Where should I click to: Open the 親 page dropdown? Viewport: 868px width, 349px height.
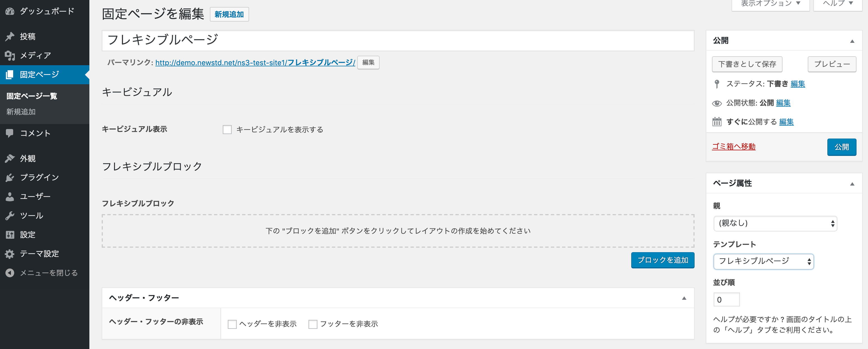775,223
